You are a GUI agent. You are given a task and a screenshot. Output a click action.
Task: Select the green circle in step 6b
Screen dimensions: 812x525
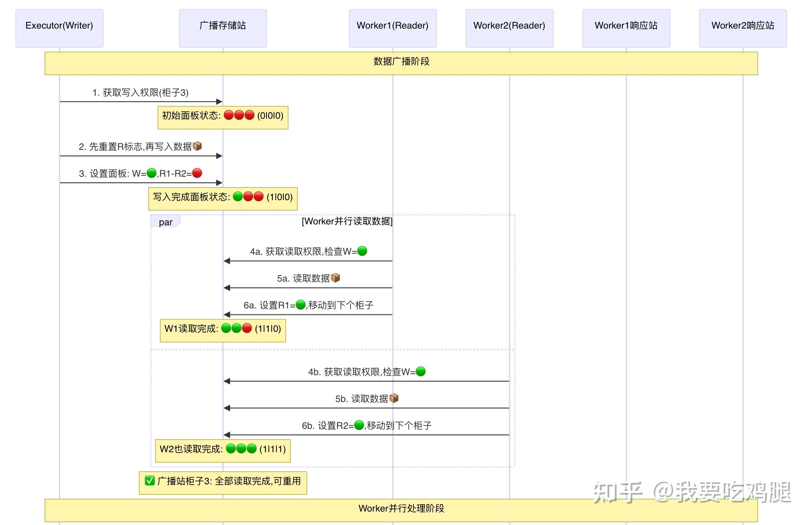pos(358,425)
